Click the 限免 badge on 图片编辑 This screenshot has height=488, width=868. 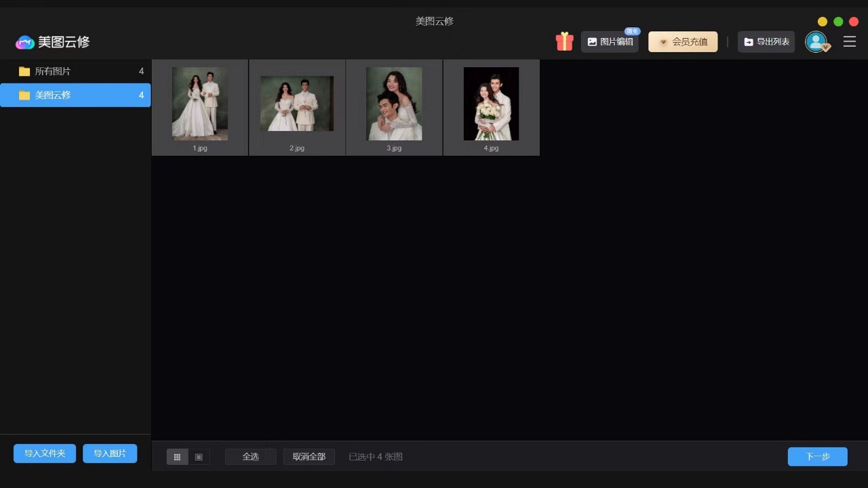click(631, 31)
